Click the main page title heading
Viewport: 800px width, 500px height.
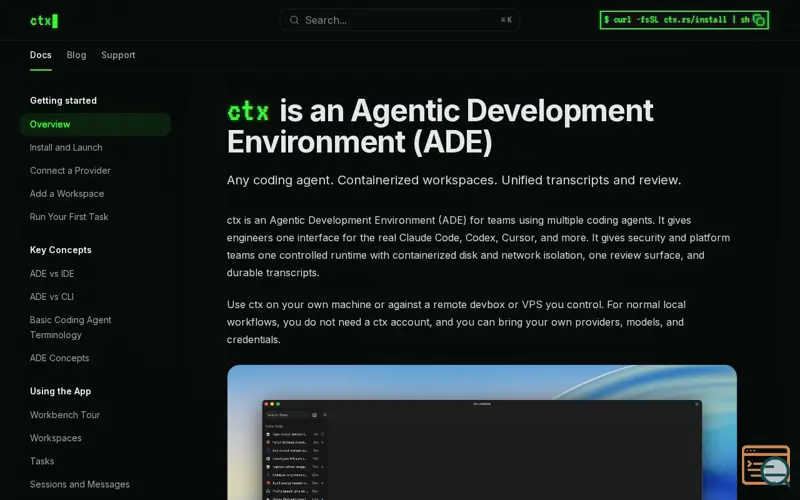point(440,126)
